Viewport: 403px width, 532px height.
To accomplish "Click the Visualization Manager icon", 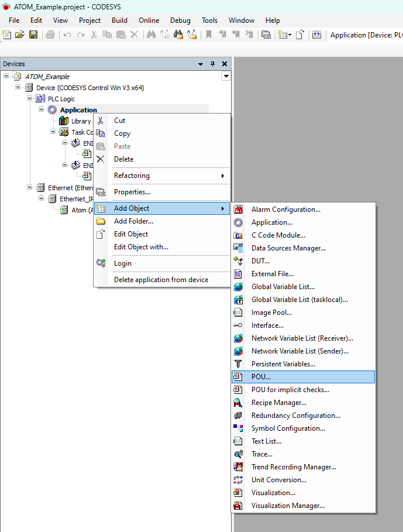I will pos(238,506).
